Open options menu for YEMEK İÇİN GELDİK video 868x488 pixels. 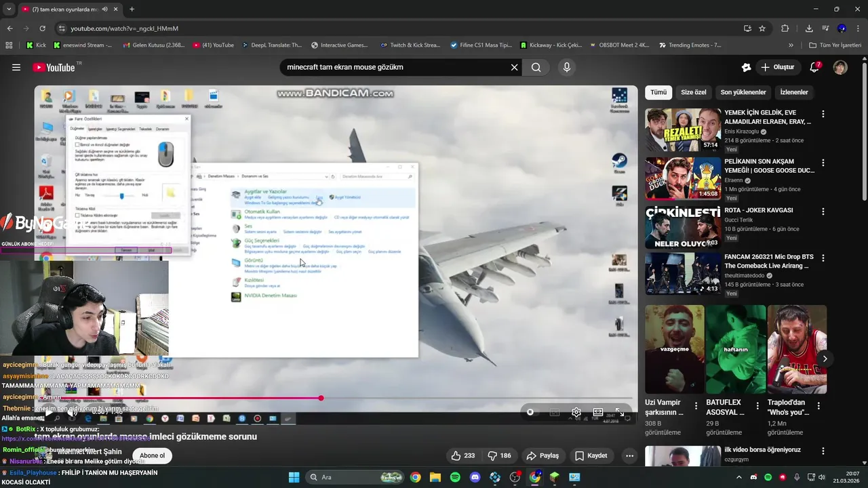click(x=823, y=115)
